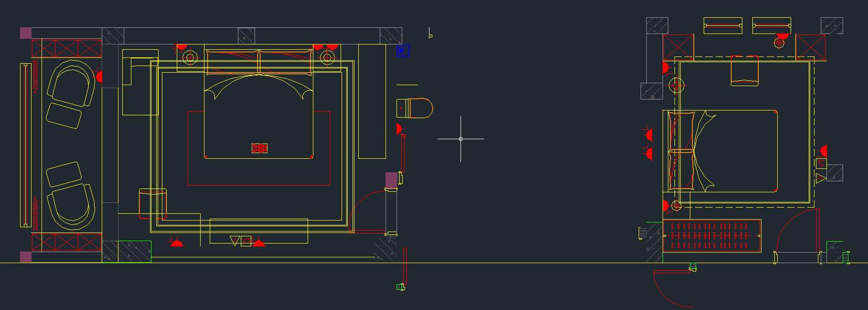Screen dimensions: 868x310
Task: Select the wardrobe with red hangers
Action: click(x=711, y=236)
